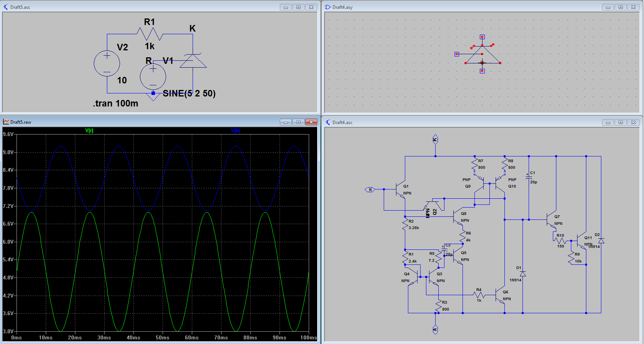Select transistor Q6 in Draft4.asc

coord(500,295)
